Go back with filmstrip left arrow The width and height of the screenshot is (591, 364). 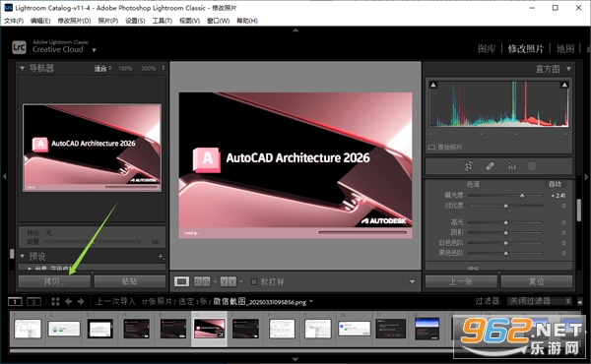[x=69, y=301]
